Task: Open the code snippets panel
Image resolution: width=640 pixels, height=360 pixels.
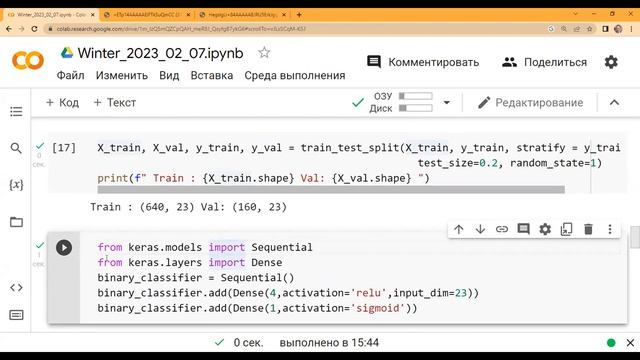Action: pos(16,287)
